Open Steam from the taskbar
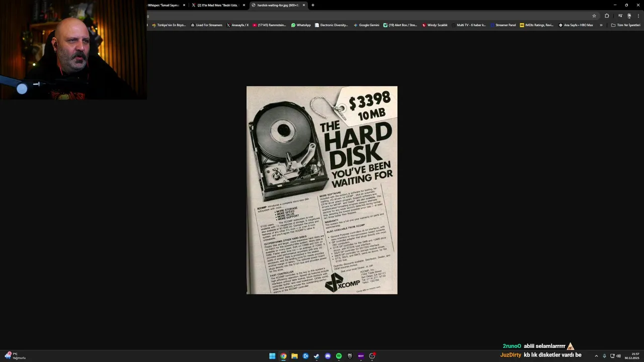The image size is (644, 362). (x=316, y=356)
